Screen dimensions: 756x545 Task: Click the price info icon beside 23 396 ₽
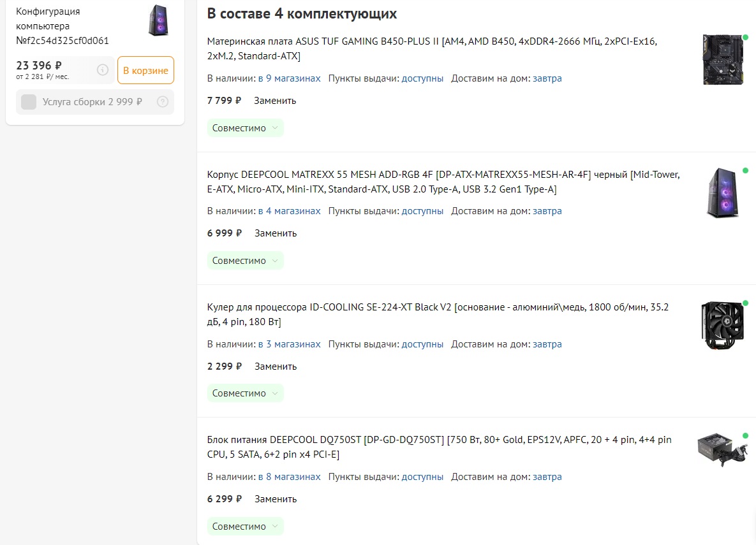coord(103,70)
